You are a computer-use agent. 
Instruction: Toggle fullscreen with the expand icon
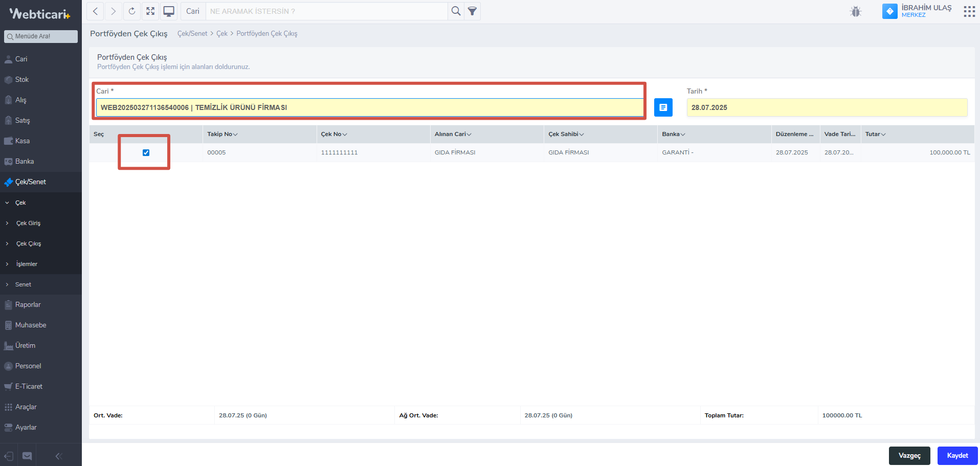pyautogui.click(x=150, y=11)
